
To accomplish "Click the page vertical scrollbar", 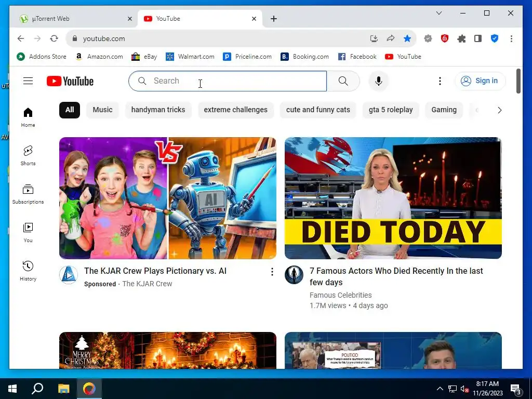I will point(518,81).
